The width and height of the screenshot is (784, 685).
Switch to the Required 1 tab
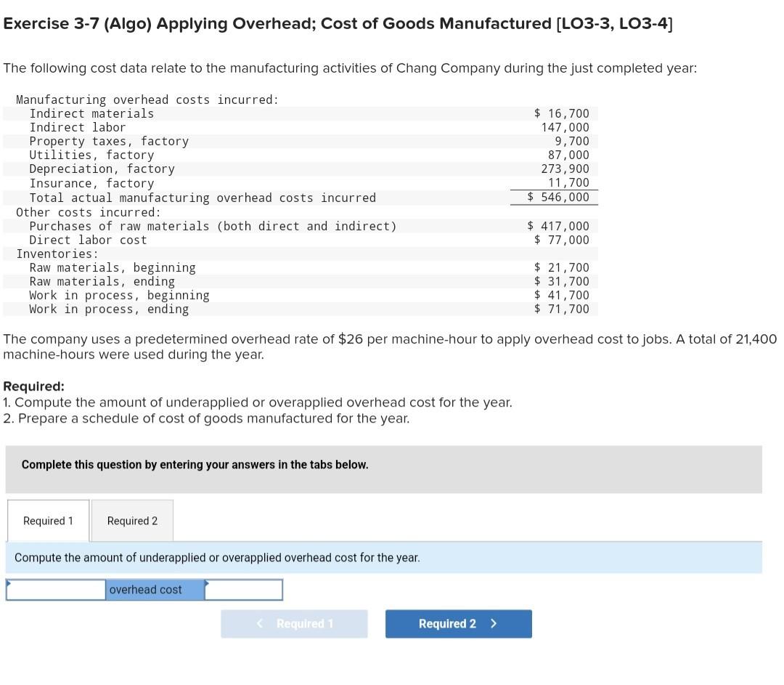[47, 520]
